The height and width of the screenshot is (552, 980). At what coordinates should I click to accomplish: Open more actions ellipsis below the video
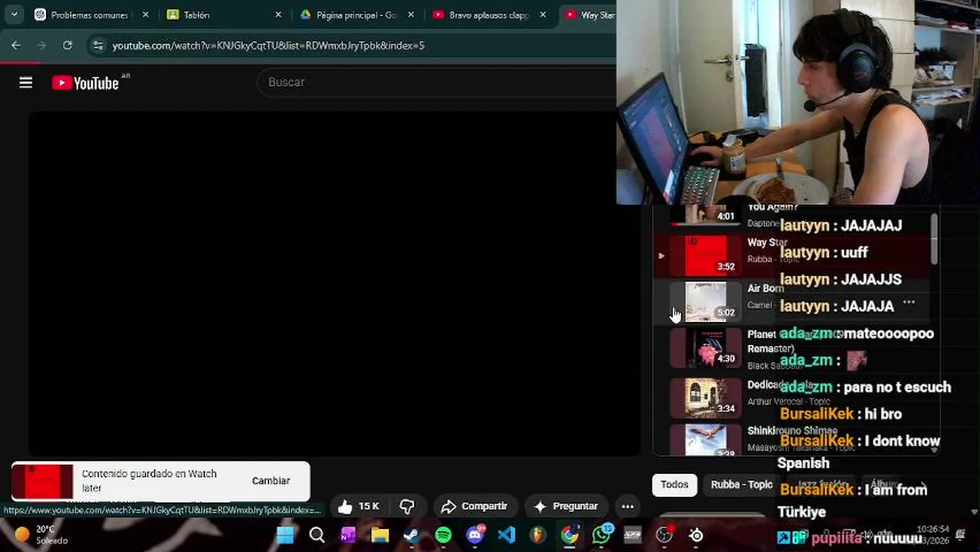pos(627,506)
